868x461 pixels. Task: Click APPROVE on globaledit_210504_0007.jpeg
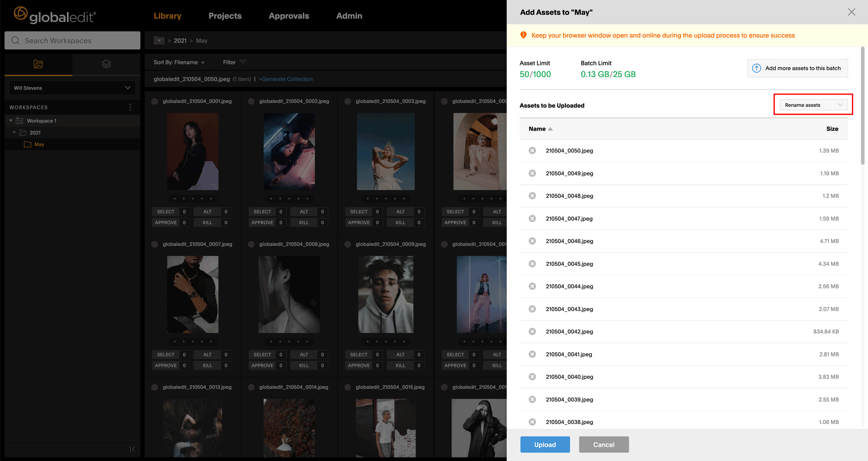click(x=166, y=366)
